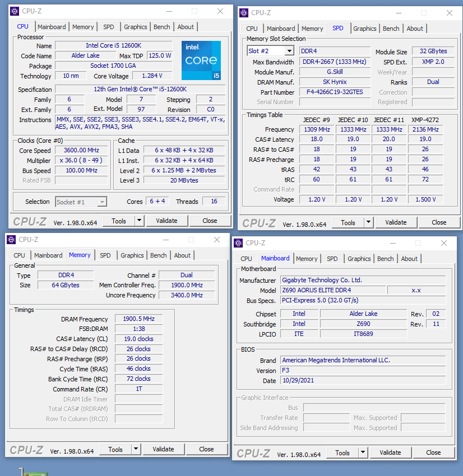Select CPU tab in Mainboard window

pos(247,259)
